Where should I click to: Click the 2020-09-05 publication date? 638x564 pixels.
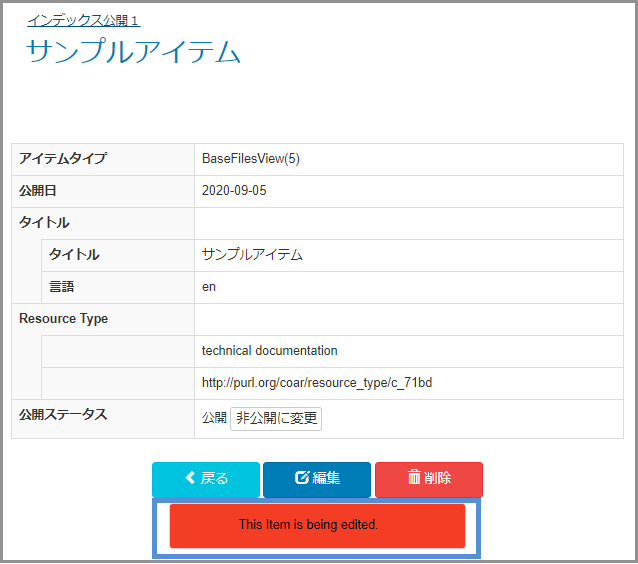(x=234, y=191)
